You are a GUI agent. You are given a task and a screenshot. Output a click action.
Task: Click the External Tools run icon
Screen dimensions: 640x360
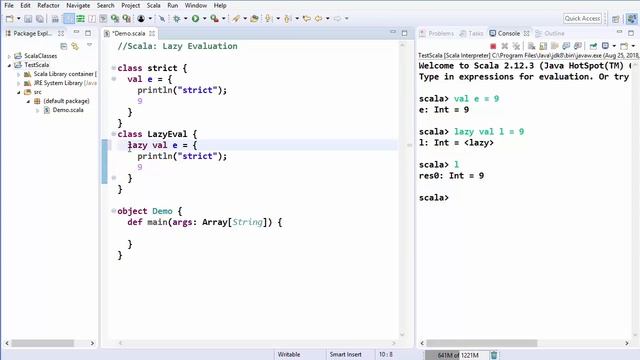214,19
